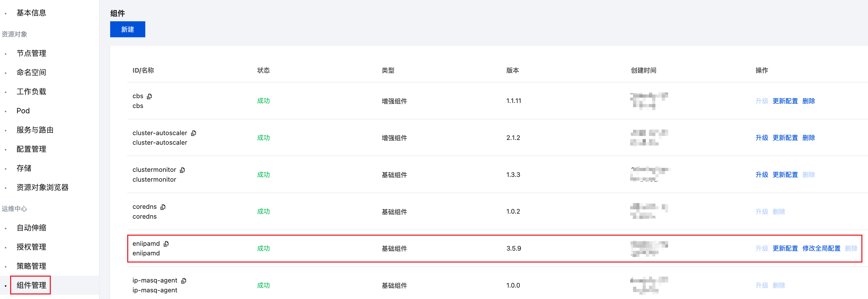The width and height of the screenshot is (868, 299).
Task: Upgrade the clustermonitor component
Action: 761,175
